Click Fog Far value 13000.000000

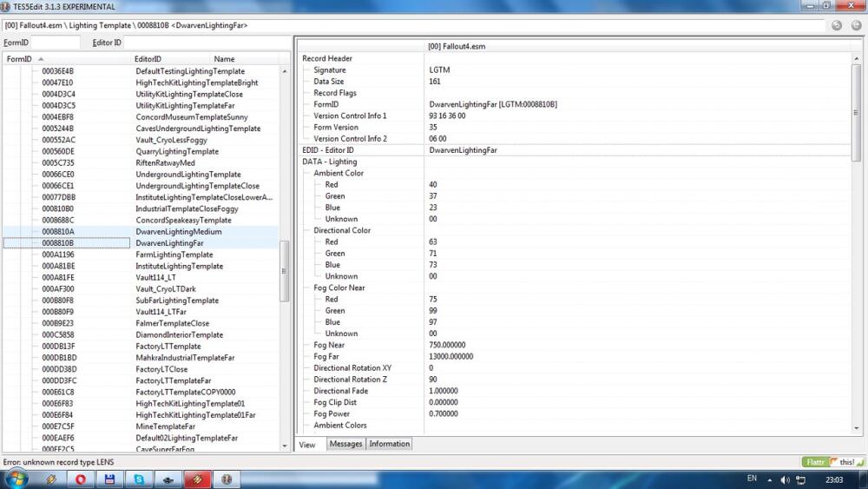coord(450,357)
